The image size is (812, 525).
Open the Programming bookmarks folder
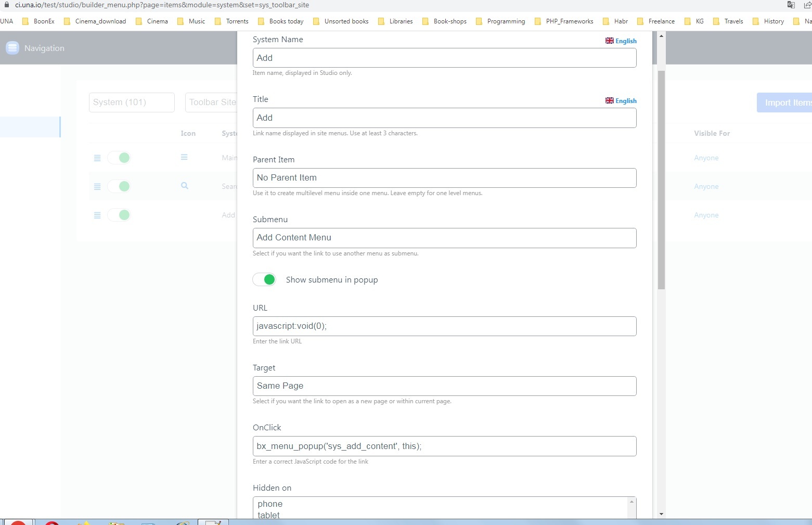point(500,21)
